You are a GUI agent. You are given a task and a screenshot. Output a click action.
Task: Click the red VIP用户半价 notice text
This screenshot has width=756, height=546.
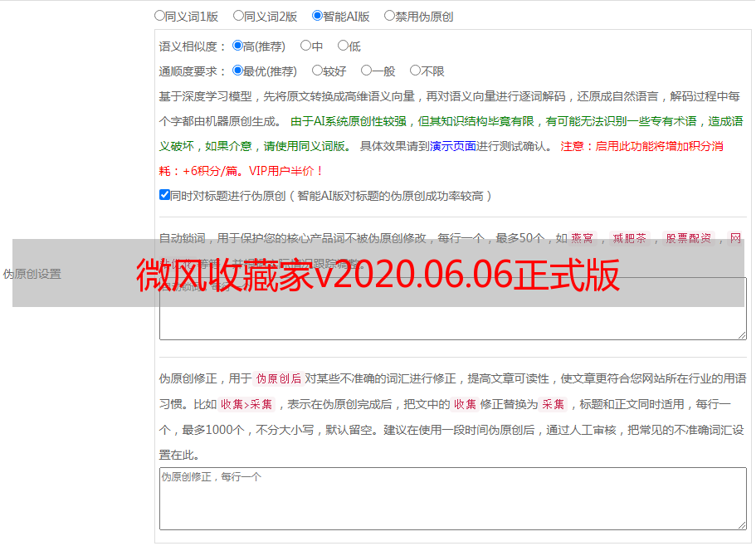[x=285, y=171]
